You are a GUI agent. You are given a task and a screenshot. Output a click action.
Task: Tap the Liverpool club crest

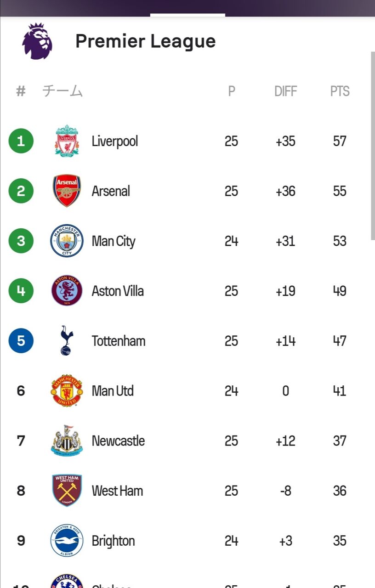(x=67, y=141)
